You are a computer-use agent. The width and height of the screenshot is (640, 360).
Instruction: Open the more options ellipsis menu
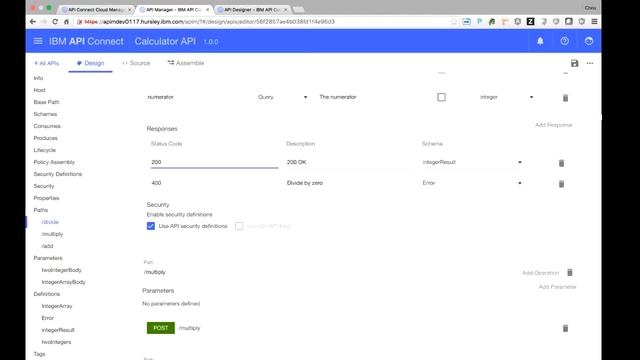[x=590, y=63]
